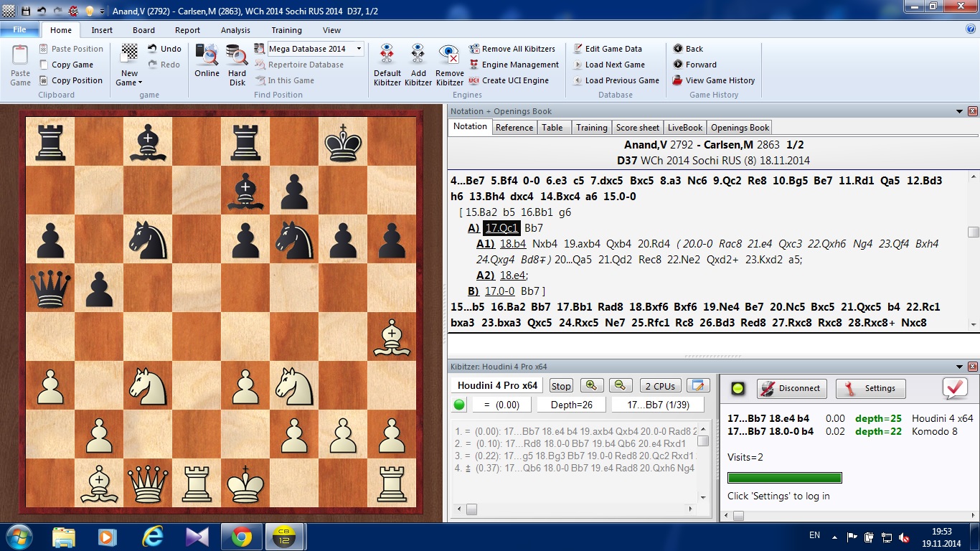The height and width of the screenshot is (551, 980).
Task: Click the Default Kibitzer icon
Action: pyautogui.click(x=387, y=55)
